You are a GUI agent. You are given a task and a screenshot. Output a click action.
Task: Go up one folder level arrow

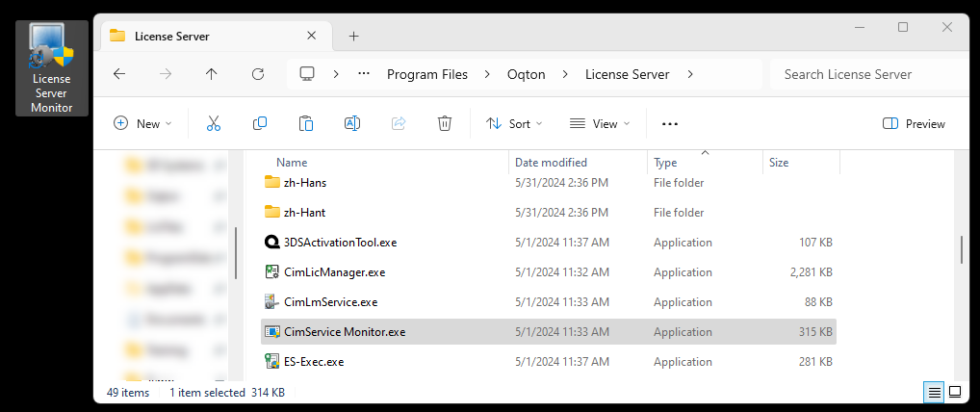(212, 74)
